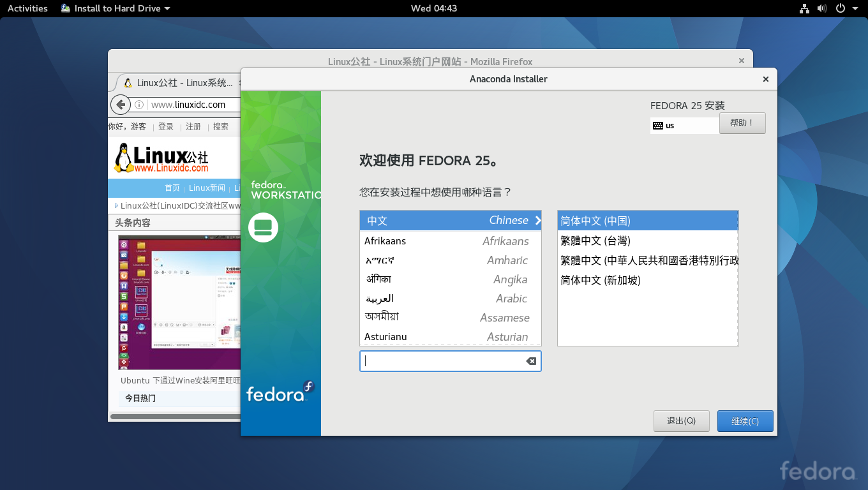The width and height of the screenshot is (868, 490).
Task: Click the Firefox back arrow button
Action: point(121,105)
